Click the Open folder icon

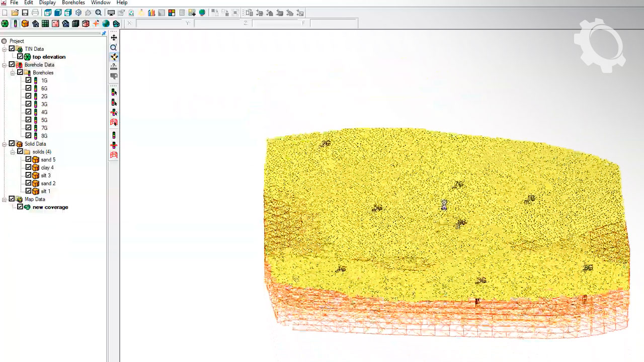pos(15,13)
